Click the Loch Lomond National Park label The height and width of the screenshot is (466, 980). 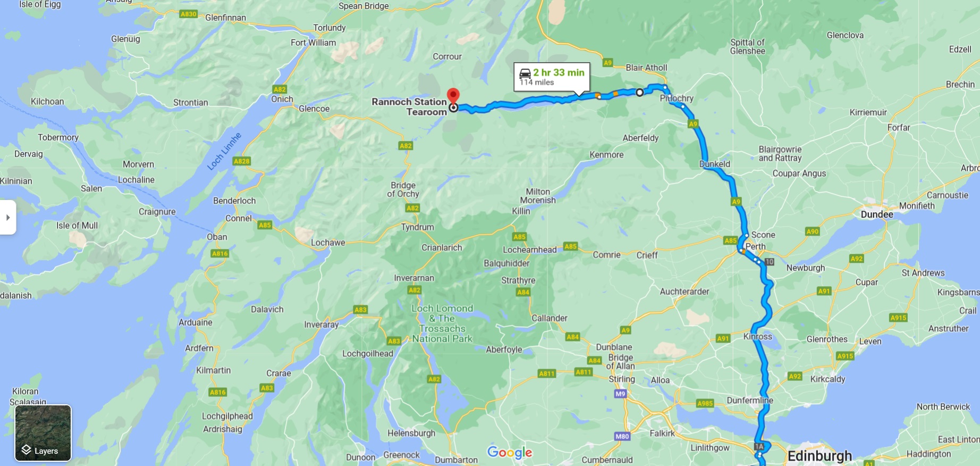click(442, 323)
